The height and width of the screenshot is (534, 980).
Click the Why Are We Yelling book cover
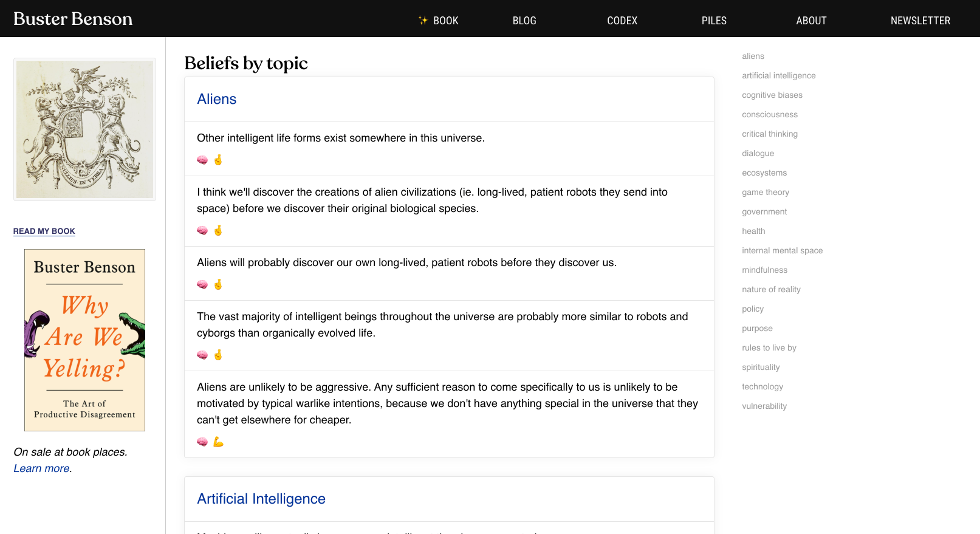coord(84,340)
